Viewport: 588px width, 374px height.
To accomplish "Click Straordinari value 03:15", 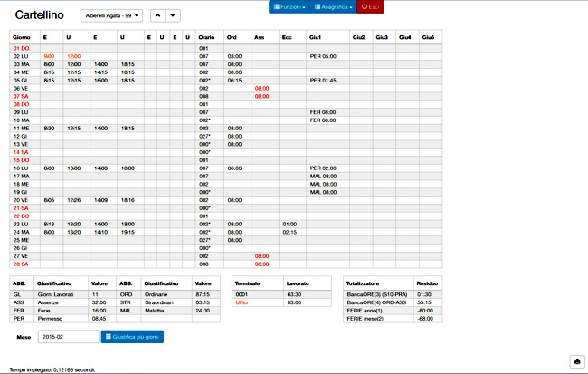I will point(203,302).
